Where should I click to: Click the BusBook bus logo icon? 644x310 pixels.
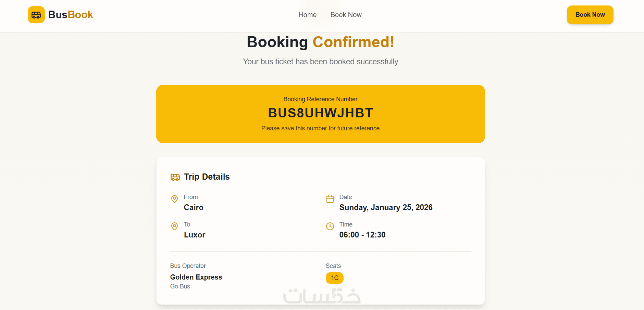36,15
